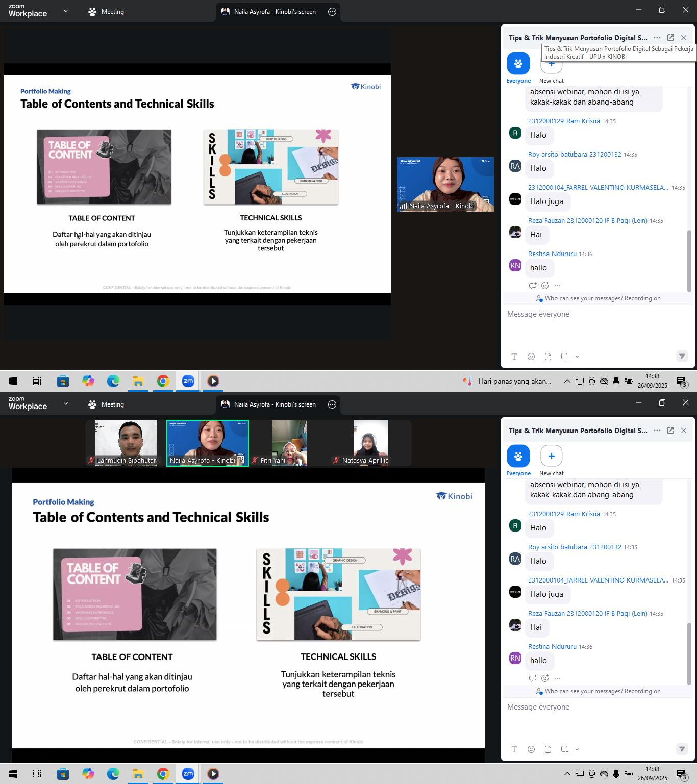Open chat header more options in lower panel

tap(657, 431)
